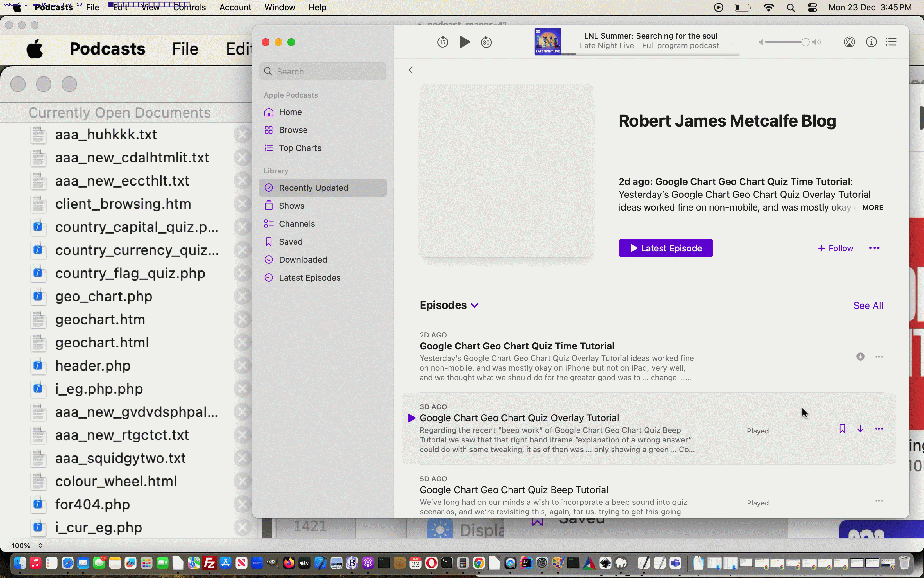Open the Wi-Fi status menu
This screenshot has height=578, width=924.
point(768,8)
